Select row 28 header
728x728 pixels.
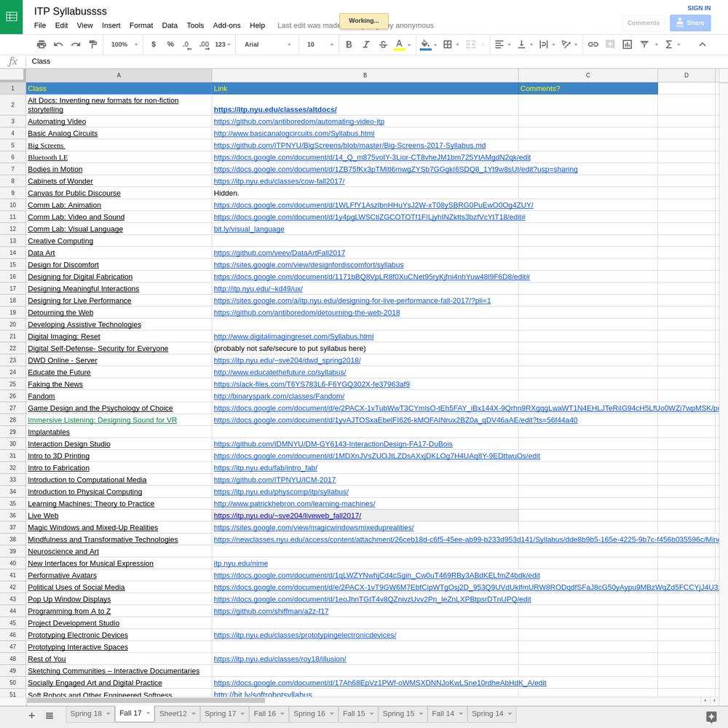[12, 420]
